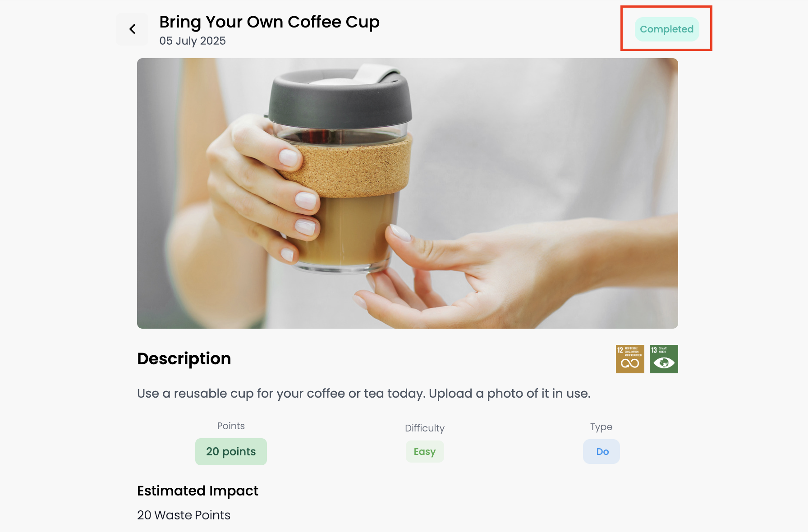
Task: Click the Difficulty label
Action: coord(425,428)
